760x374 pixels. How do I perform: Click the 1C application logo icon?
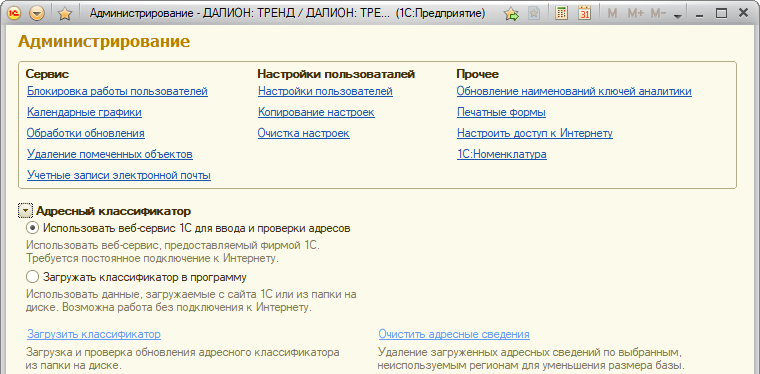14,14
